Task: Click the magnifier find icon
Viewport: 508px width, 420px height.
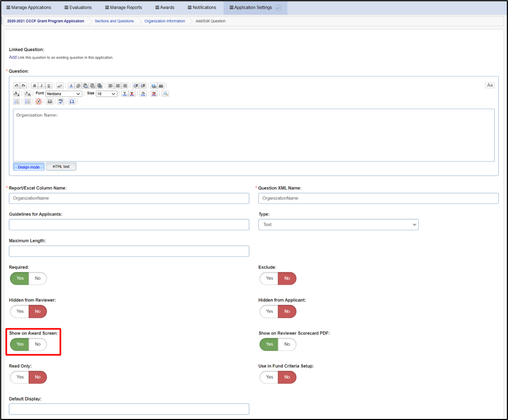Action: tap(166, 94)
